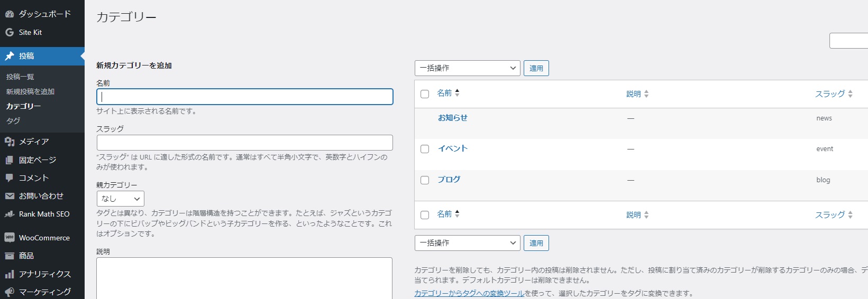Click the Pages icon for 固定ページ

pyautogui.click(x=10, y=160)
